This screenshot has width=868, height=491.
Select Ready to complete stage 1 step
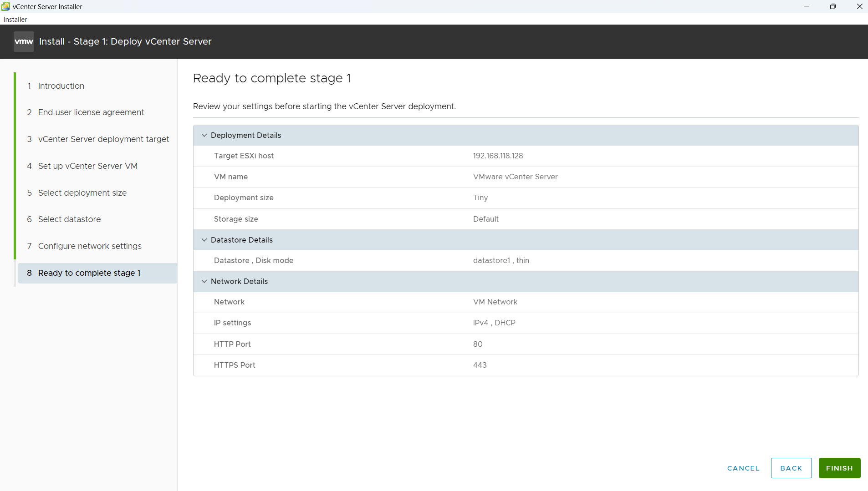[x=89, y=273]
